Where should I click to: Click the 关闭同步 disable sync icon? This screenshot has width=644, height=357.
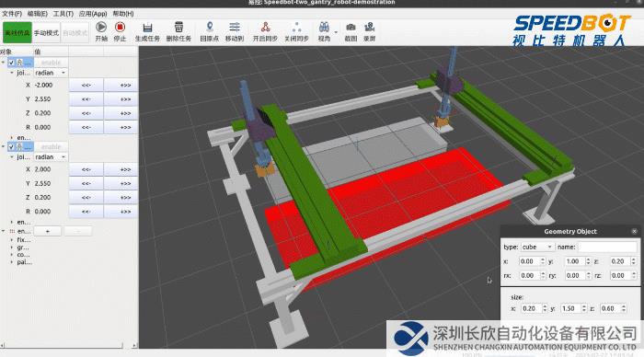click(x=296, y=27)
